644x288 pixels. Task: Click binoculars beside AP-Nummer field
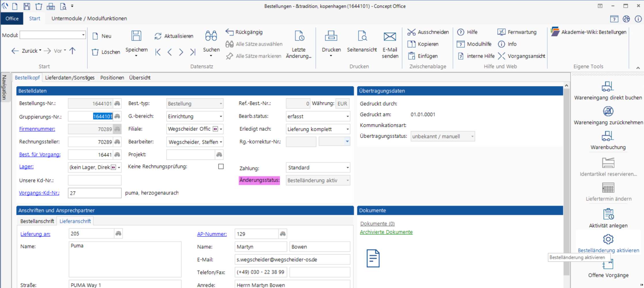pyautogui.click(x=283, y=234)
